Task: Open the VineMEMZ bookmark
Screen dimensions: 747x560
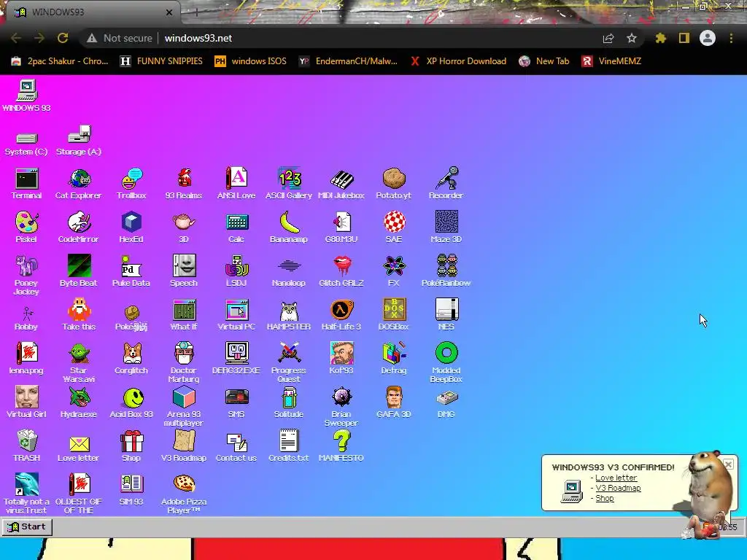Action: pyautogui.click(x=611, y=61)
